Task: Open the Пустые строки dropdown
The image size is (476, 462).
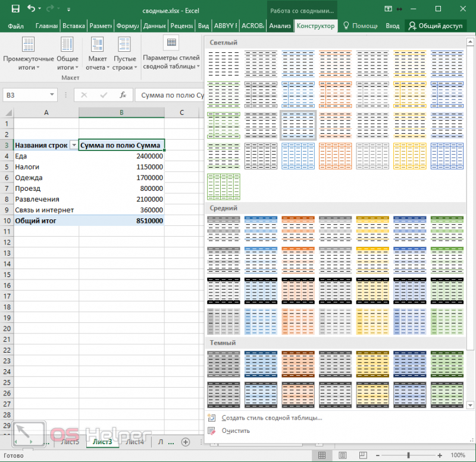Action: pyautogui.click(x=124, y=54)
